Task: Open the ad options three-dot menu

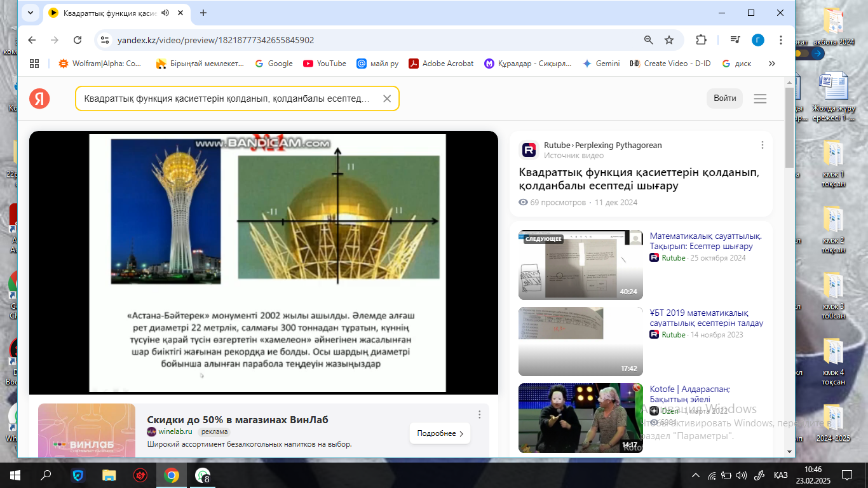Action: click(480, 414)
